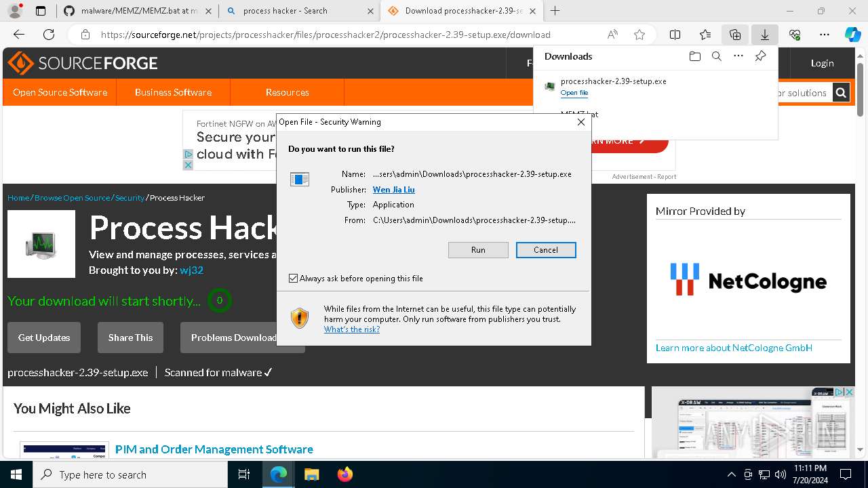868x488 pixels.
Task: Uncheck Always ask before opening this file
Action: (293, 279)
